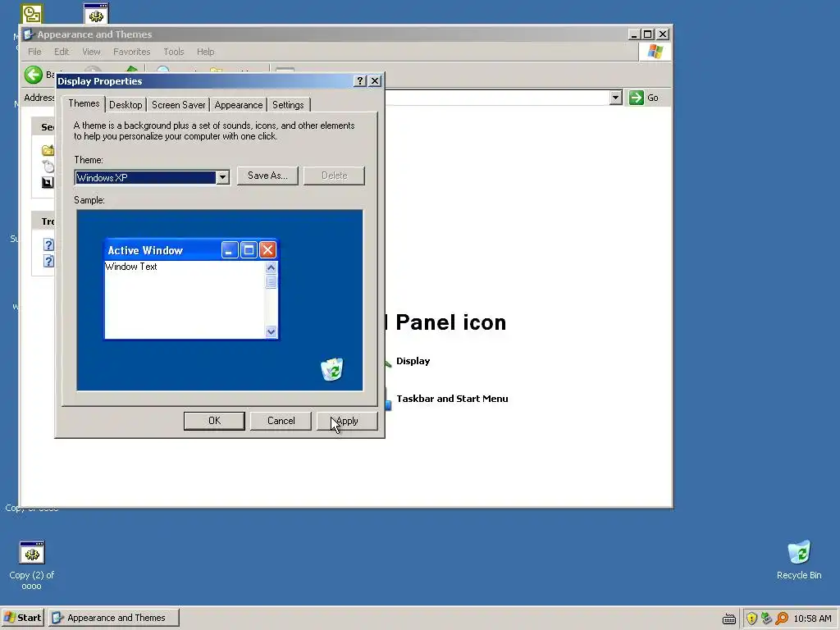Screen dimensions: 840x630
Task: Select the Appearance tab
Action: click(239, 104)
